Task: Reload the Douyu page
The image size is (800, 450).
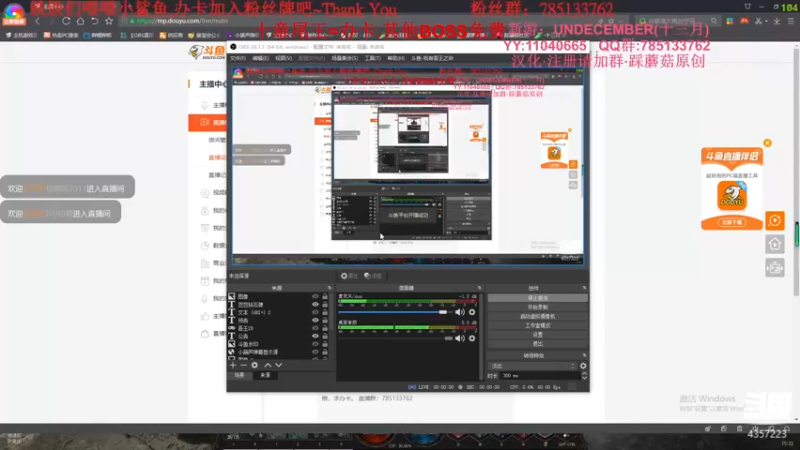Action: click(x=66, y=21)
